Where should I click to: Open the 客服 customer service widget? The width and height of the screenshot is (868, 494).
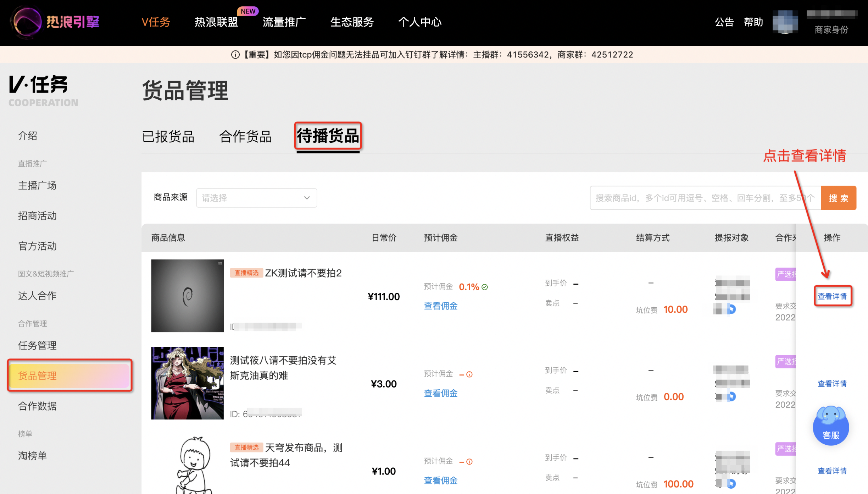(x=831, y=426)
